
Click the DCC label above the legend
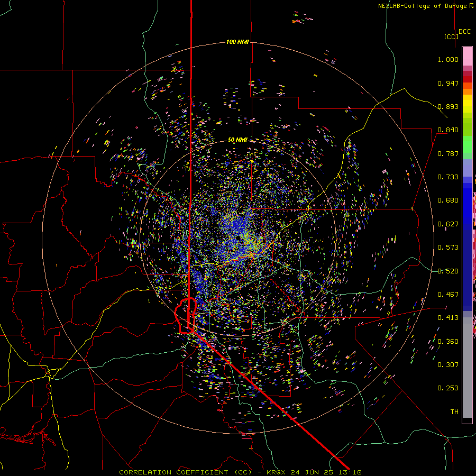click(465, 32)
